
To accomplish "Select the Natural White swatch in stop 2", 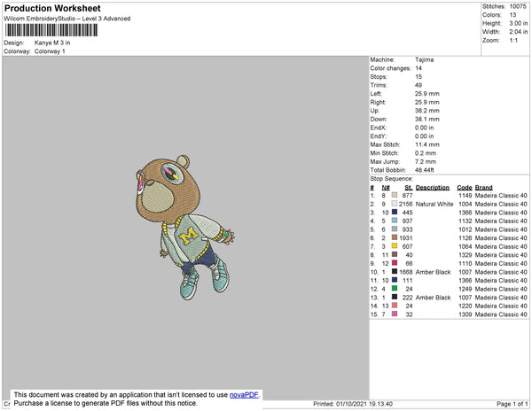I will (x=395, y=204).
